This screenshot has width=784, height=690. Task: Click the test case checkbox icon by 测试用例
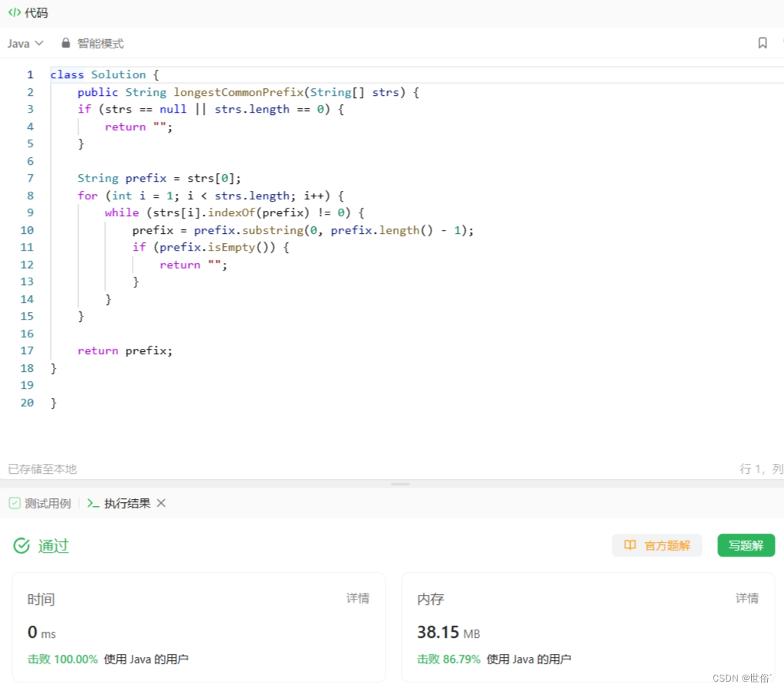point(15,503)
